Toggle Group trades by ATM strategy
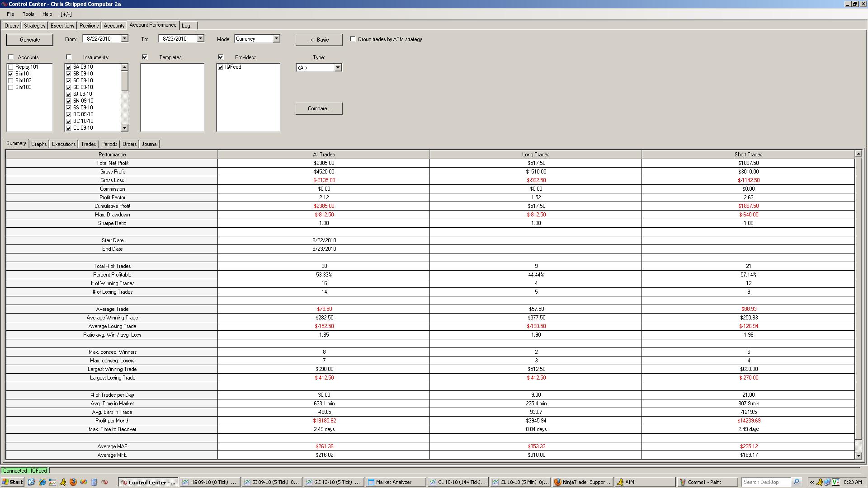Screen dimensions: 868x488 (x=353, y=39)
